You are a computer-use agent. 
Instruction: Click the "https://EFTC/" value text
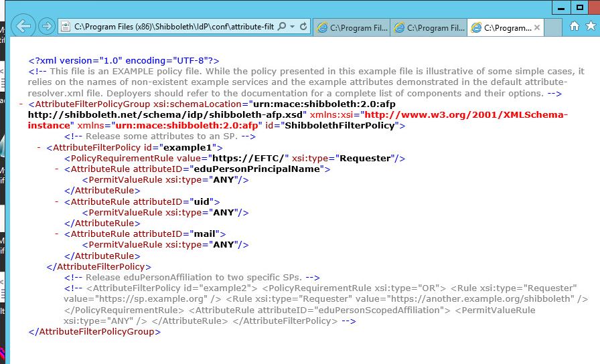(x=248, y=159)
